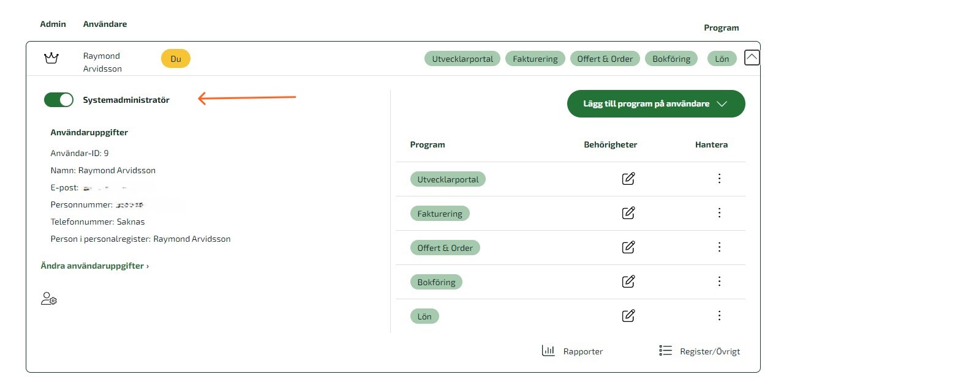Image resolution: width=980 pixels, height=377 pixels.
Task: Edit permissions for Lön program
Action: (x=628, y=316)
